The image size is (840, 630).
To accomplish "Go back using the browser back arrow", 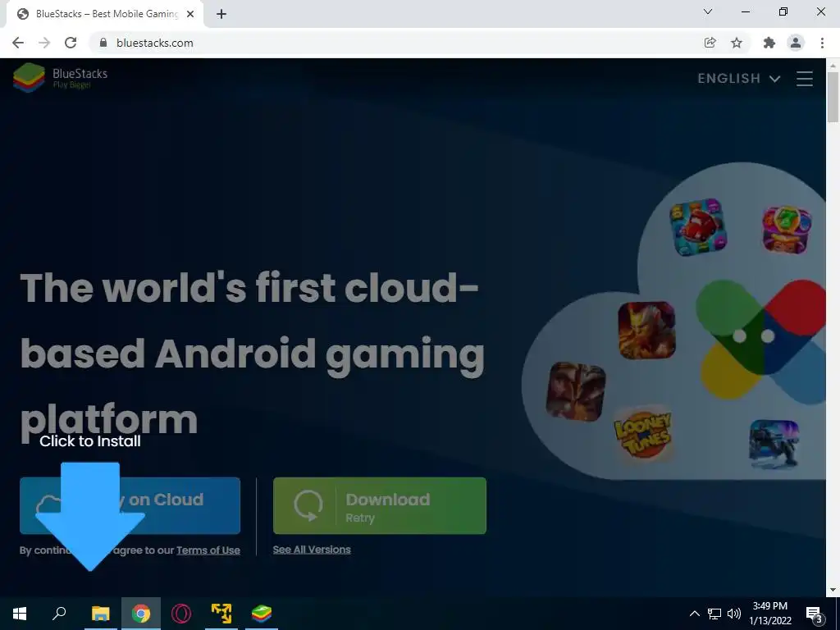I will pyautogui.click(x=18, y=43).
